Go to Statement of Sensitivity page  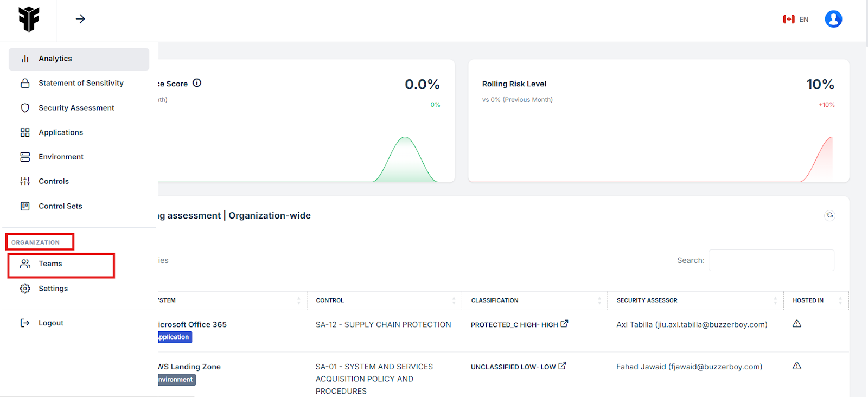click(81, 83)
